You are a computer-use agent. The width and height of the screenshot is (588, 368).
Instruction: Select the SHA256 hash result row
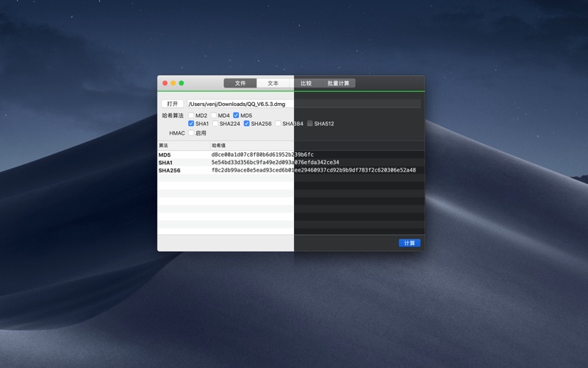(x=290, y=170)
